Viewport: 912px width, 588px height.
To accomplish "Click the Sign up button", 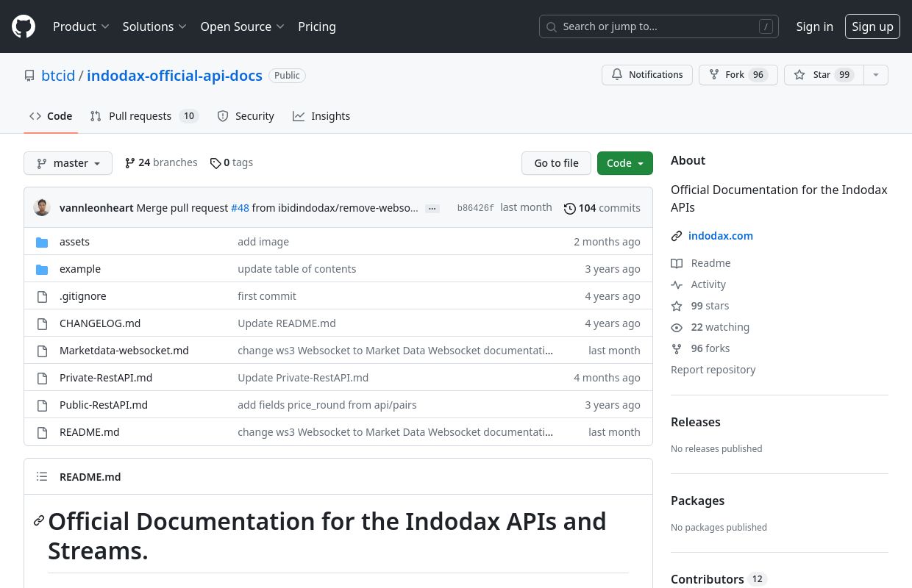I will pyautogui.click(x=872, y=26).
